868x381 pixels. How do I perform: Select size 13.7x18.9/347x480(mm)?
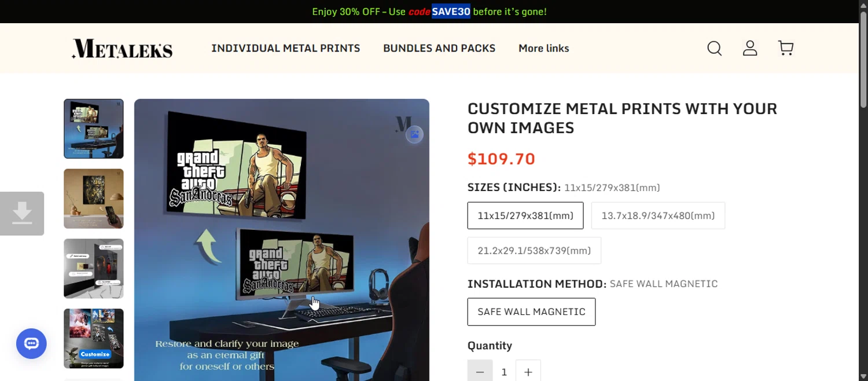(658, 215)
